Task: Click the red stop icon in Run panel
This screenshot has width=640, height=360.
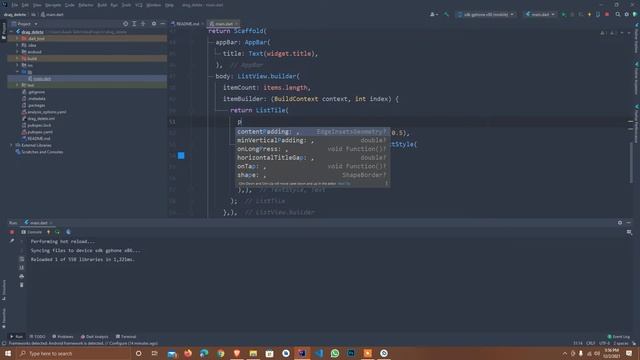Action: [12, 232]
